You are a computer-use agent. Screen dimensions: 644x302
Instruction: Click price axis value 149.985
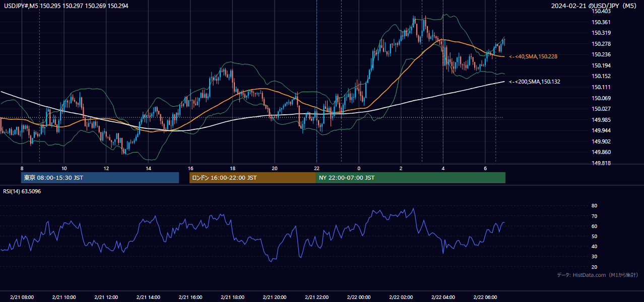point(602,120)
